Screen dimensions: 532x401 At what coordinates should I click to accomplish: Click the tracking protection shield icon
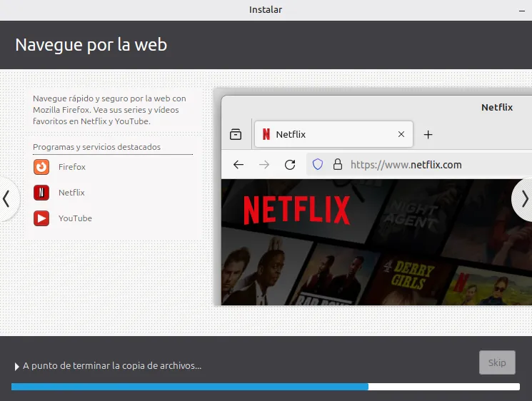point(318,164)
